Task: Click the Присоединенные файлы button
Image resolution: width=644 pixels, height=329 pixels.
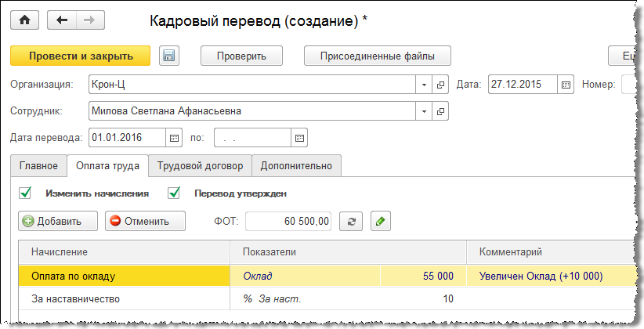Action: pos(377,56)
